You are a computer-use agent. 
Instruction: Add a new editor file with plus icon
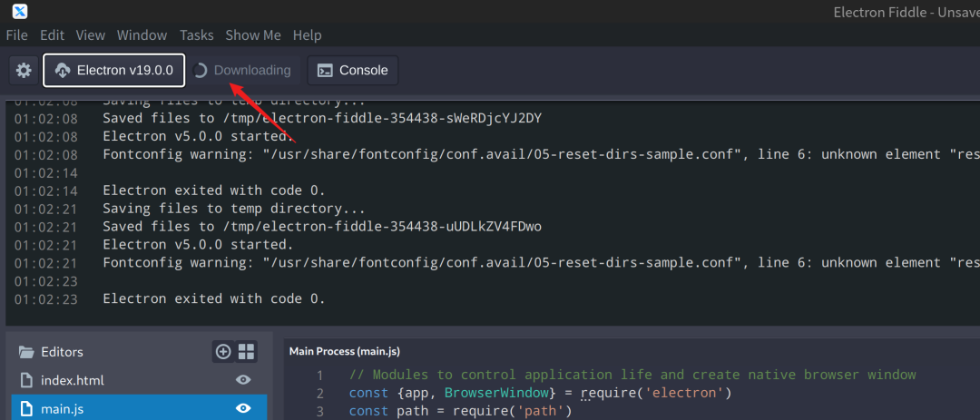[223, 352]
